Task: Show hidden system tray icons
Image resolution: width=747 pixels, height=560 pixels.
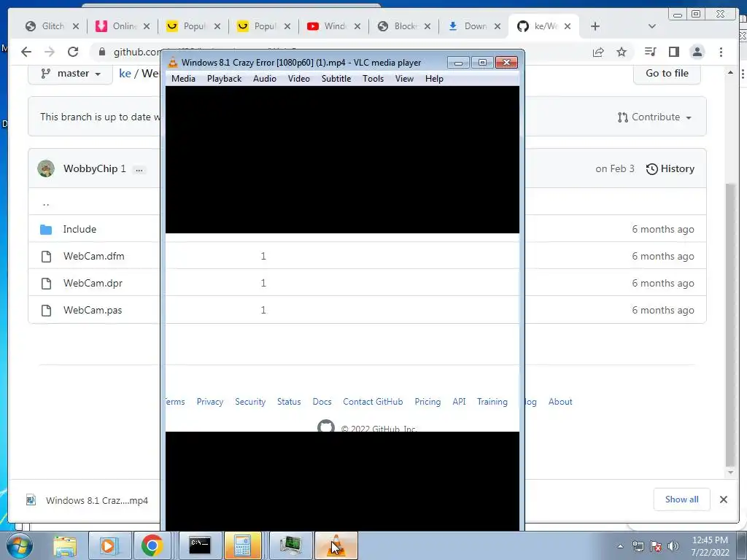Action: (620, 547)
